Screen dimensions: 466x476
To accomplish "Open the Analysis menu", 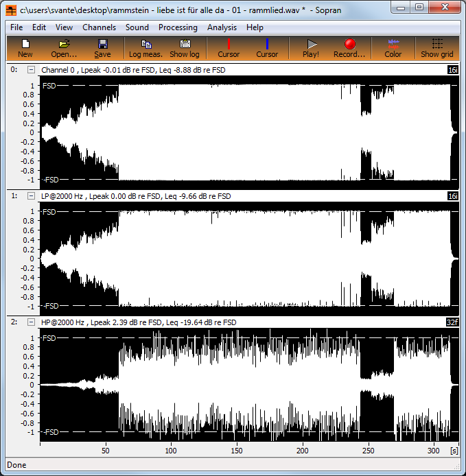I will 222,27.
